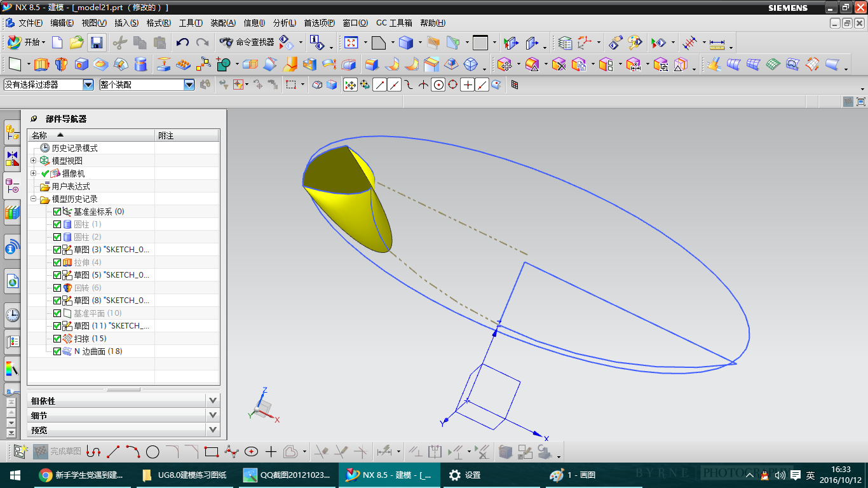Toggle checkbox for N 边曲面 (18)
868x488 pixels.
click(57, 351)
